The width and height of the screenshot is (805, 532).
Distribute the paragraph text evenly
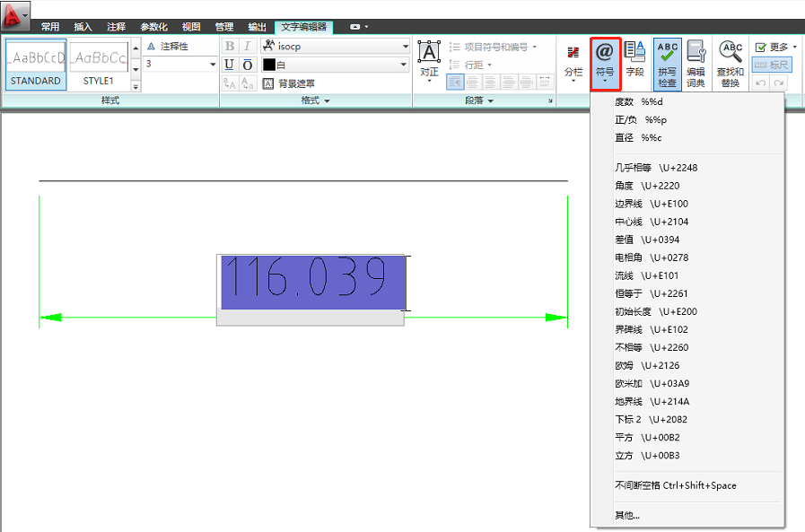click(544, 82)
